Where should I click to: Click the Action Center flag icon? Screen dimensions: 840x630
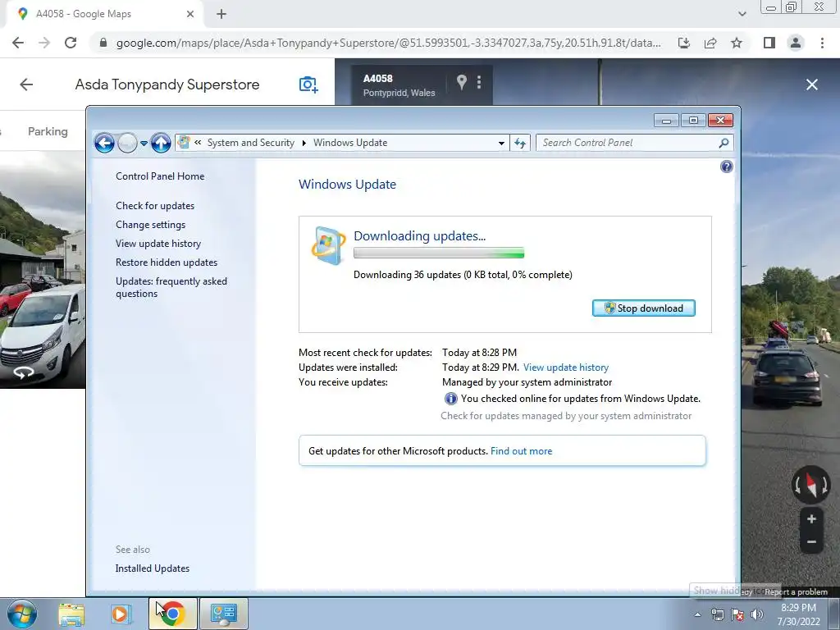pyautogui.click(x=737, y=614)
